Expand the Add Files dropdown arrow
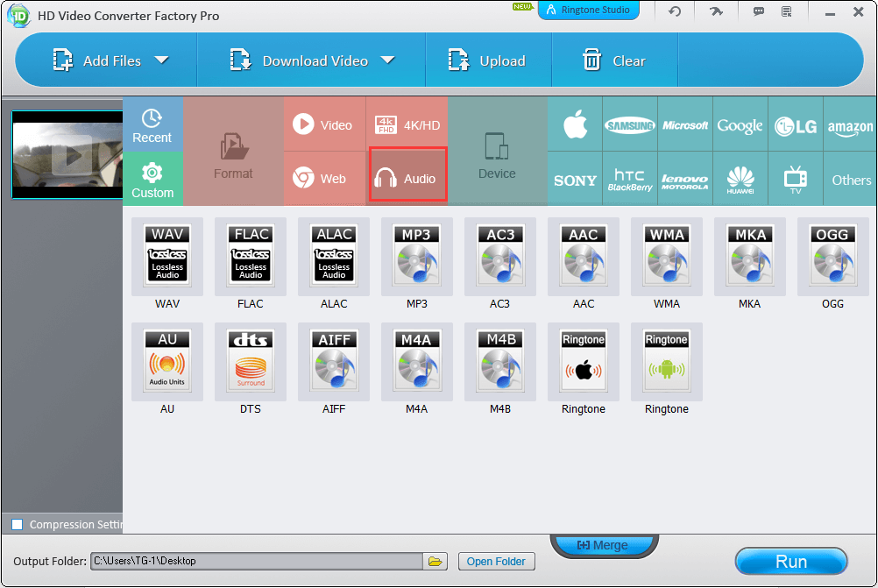Viewport: 878px width, 588px height. pos(161,60)
